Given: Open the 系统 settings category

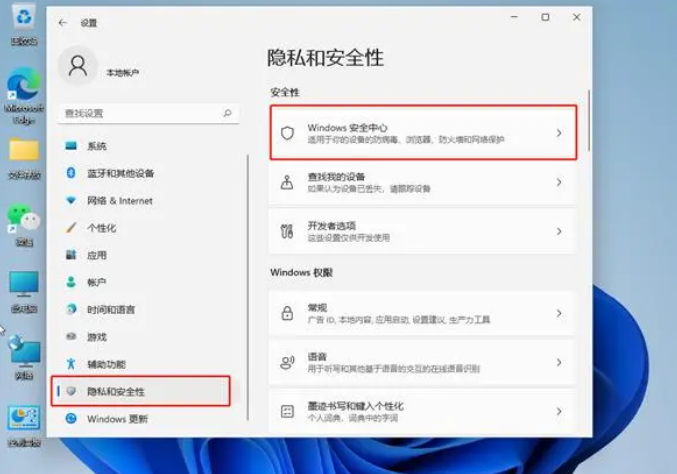Looking at the screenshot, I should point(147,146).
